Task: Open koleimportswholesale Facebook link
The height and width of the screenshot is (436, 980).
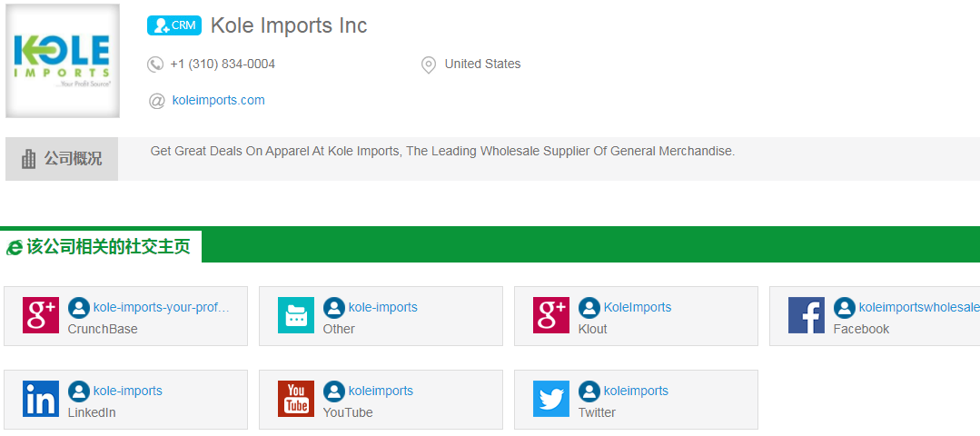Action: tap(918, 307)
